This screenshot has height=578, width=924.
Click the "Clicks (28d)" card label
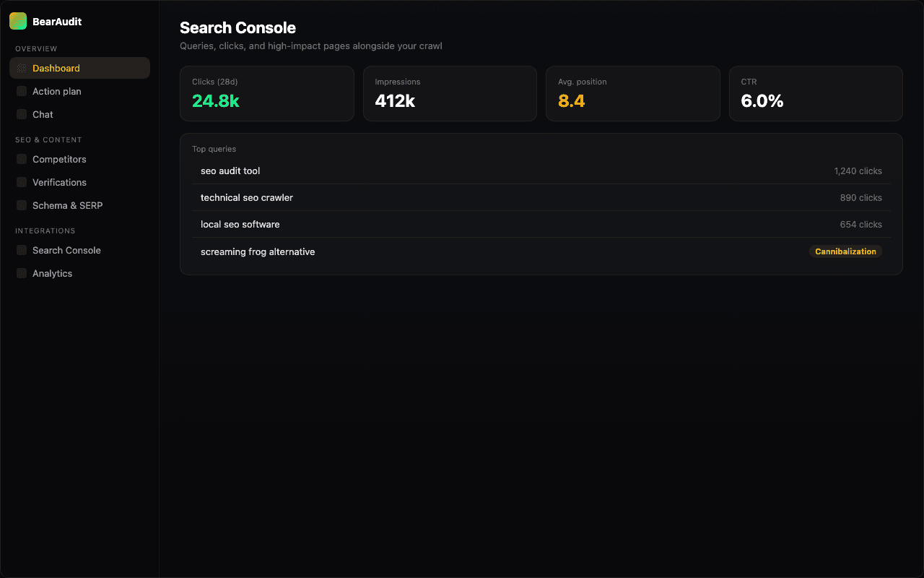(x=214, y=82)
